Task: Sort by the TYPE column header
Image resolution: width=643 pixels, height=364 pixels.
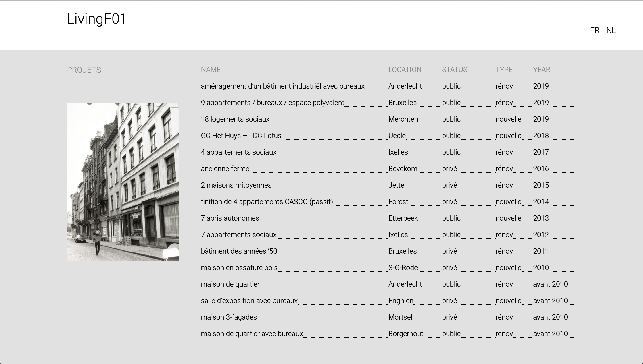Action: (504, 70)
